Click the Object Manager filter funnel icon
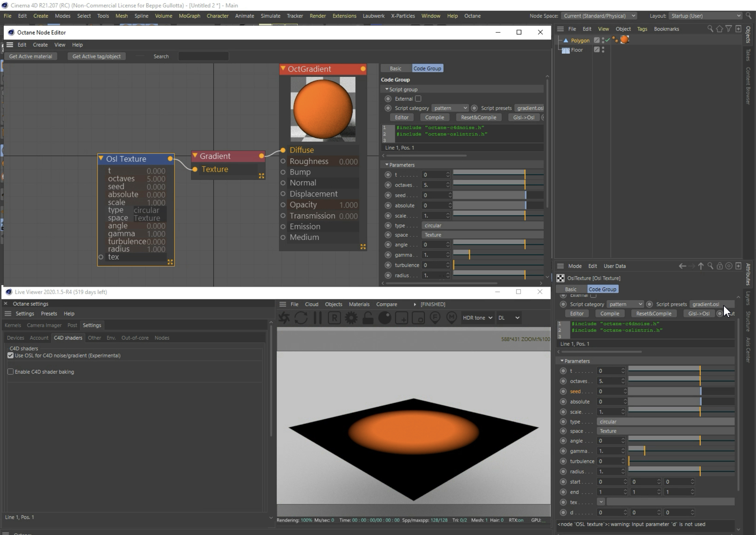The height and width of the screenshot is (535, 756). [728, 29]
